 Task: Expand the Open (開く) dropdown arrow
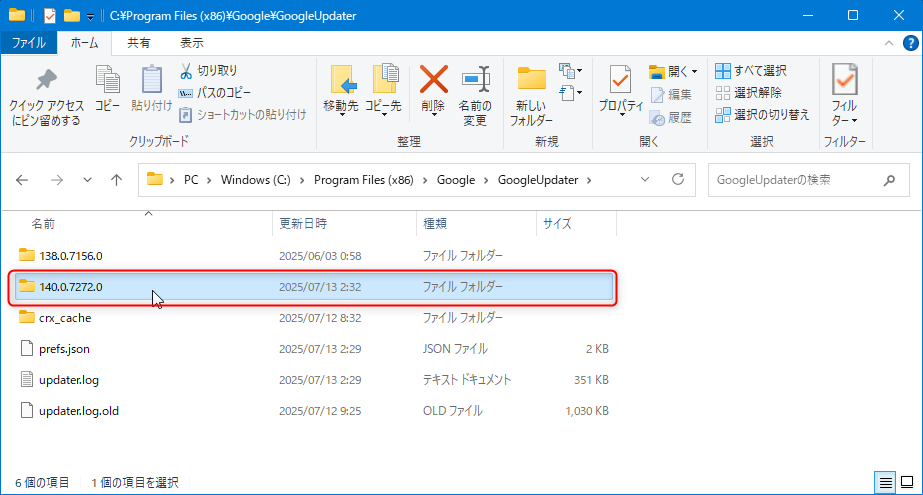coord(695,72)
